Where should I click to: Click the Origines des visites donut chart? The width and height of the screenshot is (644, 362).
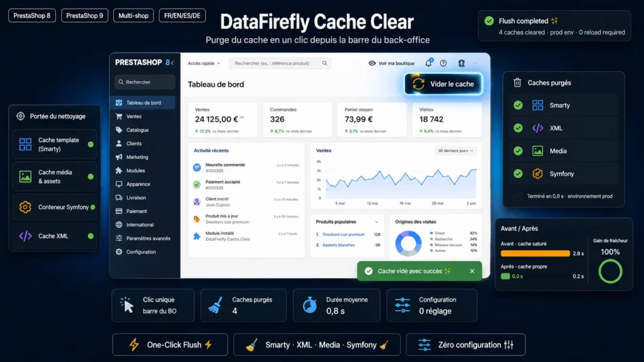408,243
